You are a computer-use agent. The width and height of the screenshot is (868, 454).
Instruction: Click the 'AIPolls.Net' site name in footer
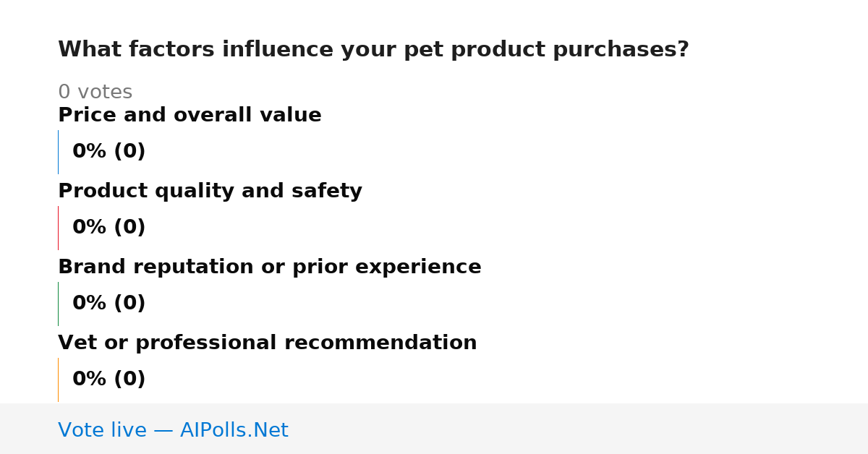234,431
